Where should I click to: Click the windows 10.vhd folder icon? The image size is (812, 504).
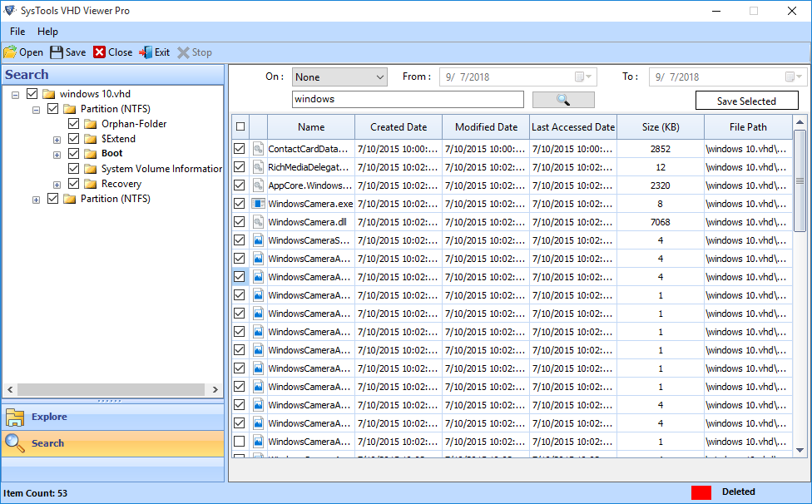[x=49, y=94]
